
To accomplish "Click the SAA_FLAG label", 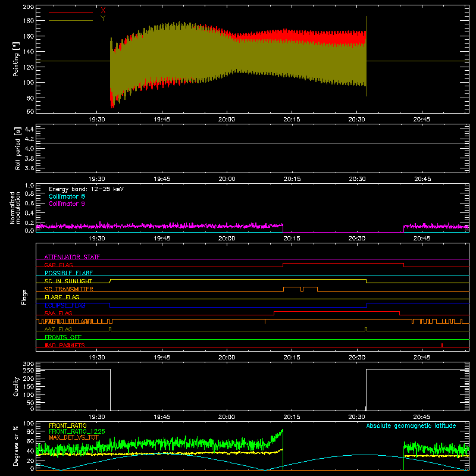I will [58, 313].
